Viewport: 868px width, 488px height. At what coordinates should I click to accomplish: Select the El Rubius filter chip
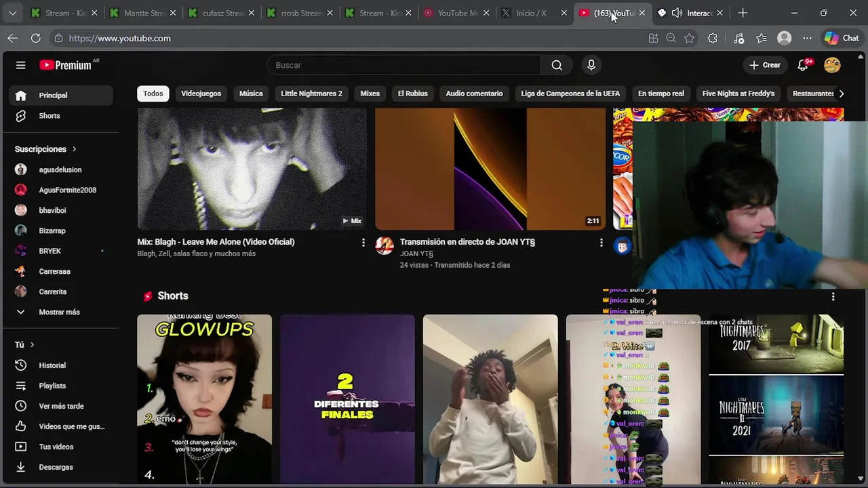(412, 94)
